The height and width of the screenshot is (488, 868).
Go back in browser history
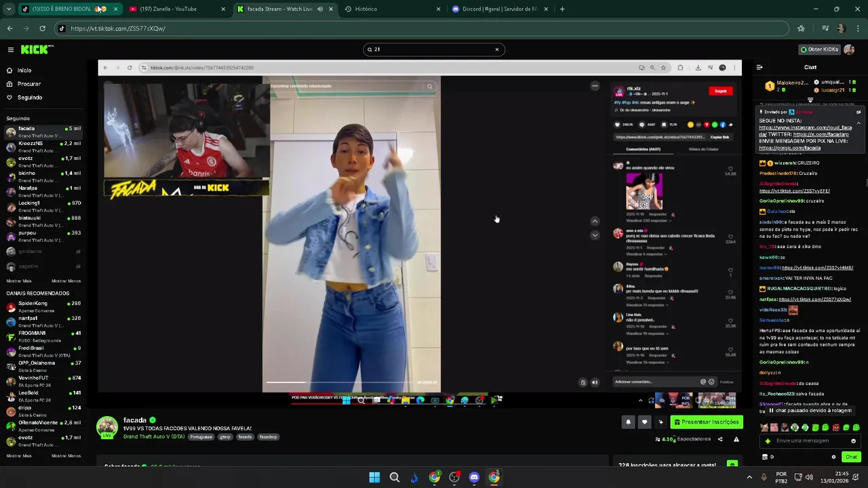tap(9, 28)
